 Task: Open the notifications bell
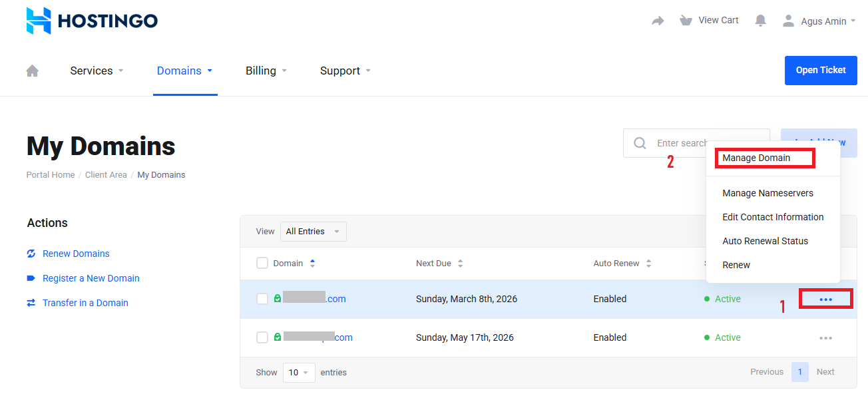coord(760,21)
